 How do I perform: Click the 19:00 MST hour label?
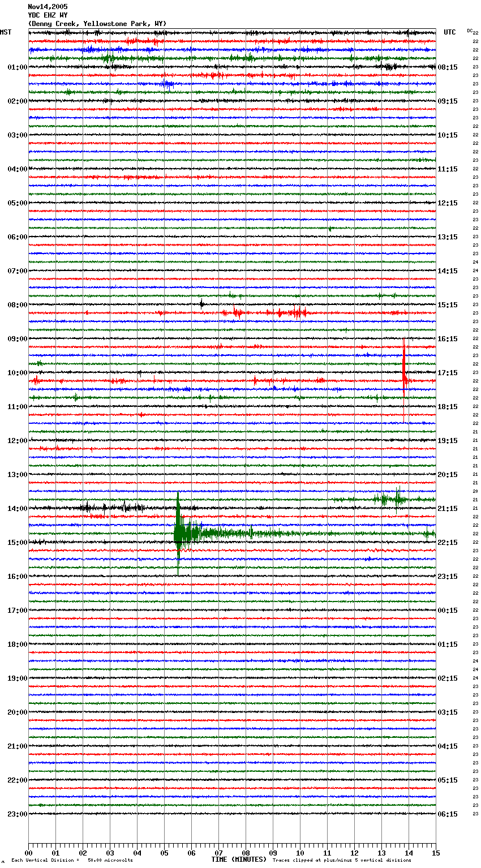coord(18,678)
